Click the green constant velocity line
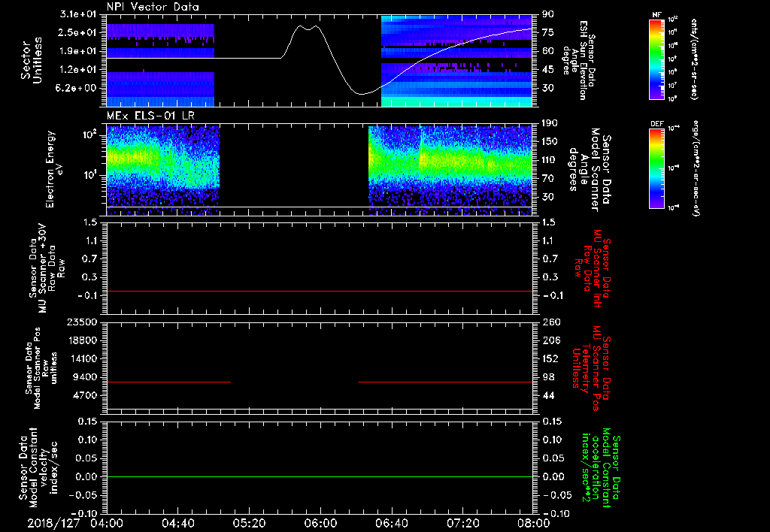Viewport: 770px width, 532px height. 320,476
